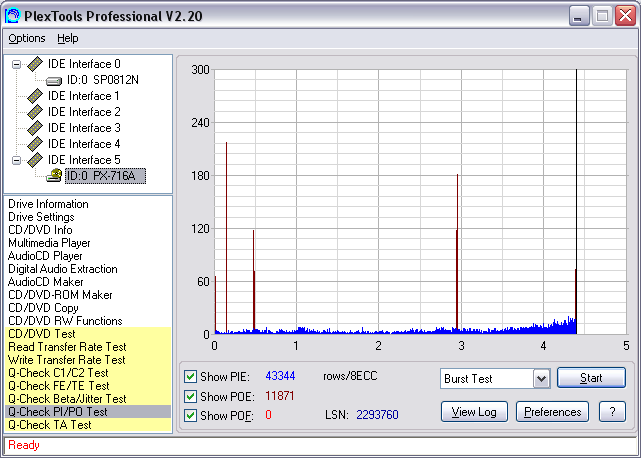641x458 pixels.
Task: Collapse the IDE Interface 5 tree node
Action: tap(16, 160)
